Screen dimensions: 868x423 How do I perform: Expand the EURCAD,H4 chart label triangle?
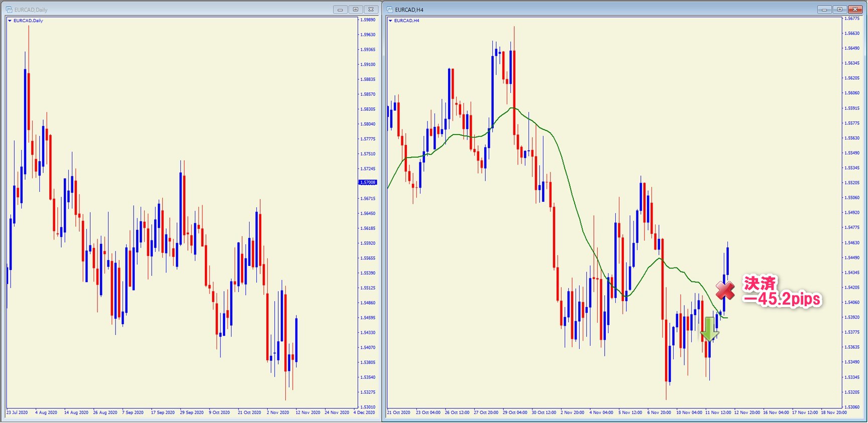[x=391, y=21]
